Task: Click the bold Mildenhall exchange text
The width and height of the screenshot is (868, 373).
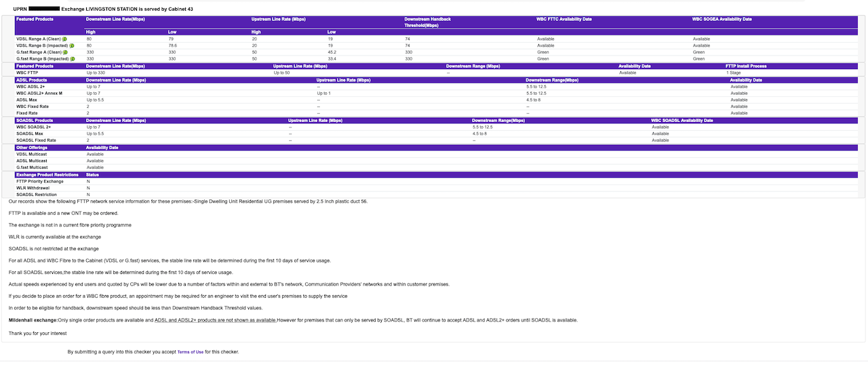Action: pos(33,320)
